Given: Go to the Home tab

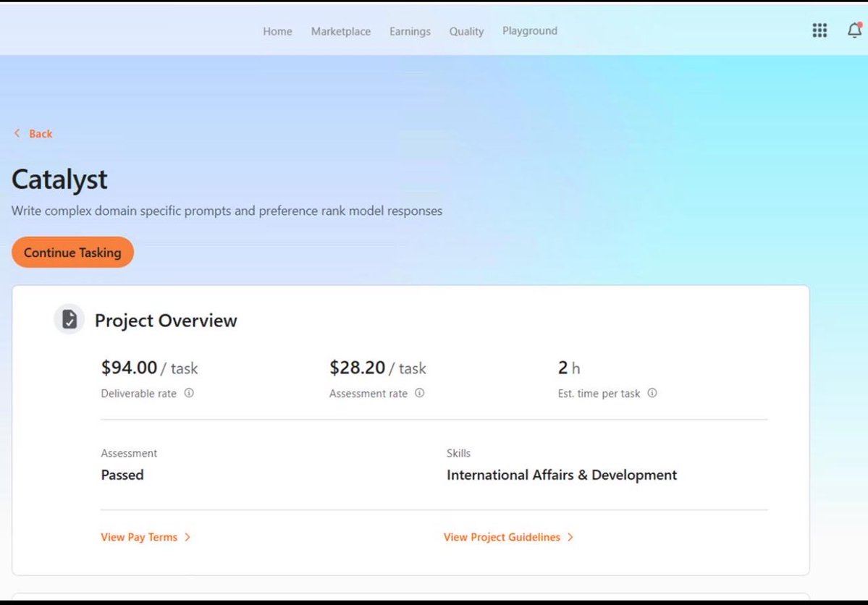Looking at the screenshot, I should (277, 32).
